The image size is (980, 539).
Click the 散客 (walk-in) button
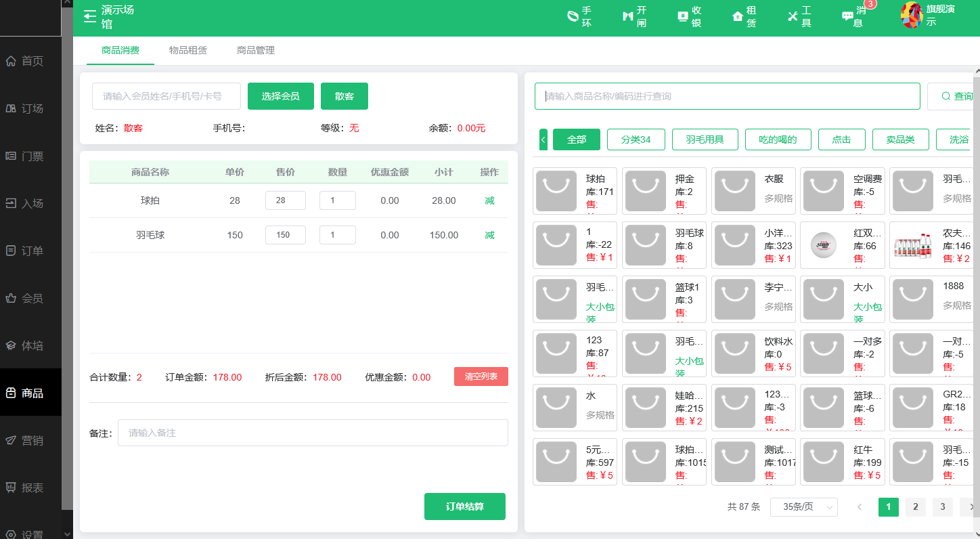click(x=344, y=95)
